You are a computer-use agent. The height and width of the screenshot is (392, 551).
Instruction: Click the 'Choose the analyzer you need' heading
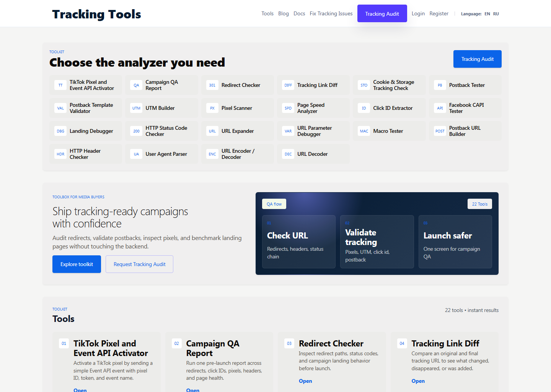[137, 62]
